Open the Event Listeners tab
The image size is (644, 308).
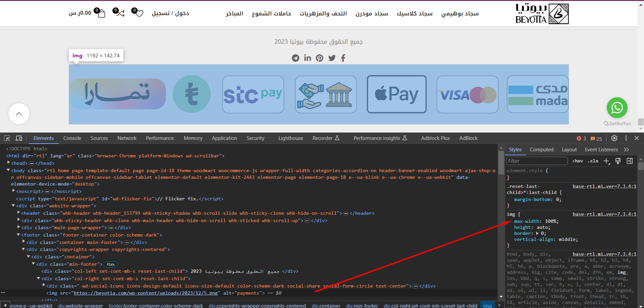(x=601, y=150)
